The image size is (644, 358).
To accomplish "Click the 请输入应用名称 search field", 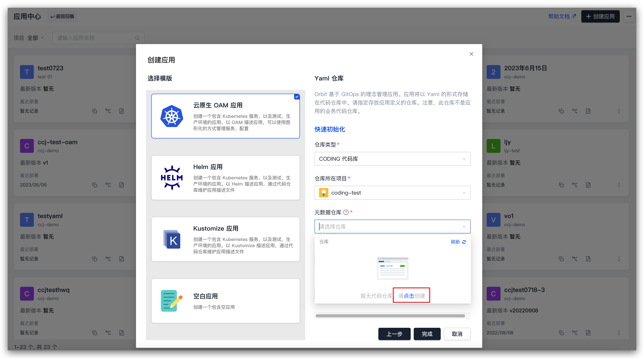I will click(98, 38).
